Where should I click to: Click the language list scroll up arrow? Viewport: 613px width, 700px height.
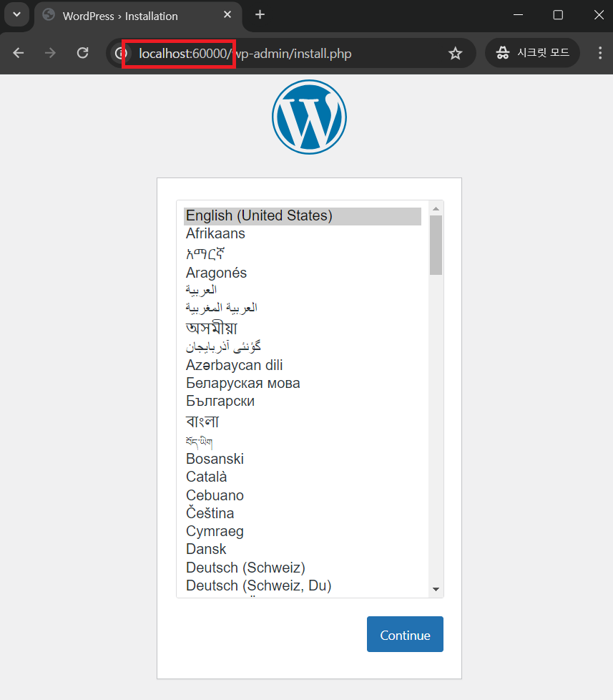[436, 208]
